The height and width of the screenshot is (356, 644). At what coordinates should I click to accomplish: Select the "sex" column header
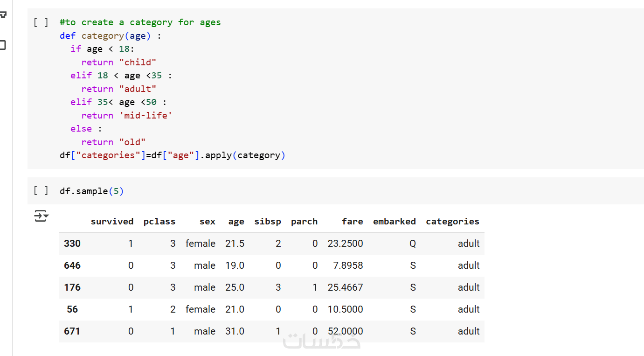click(207, 222)
